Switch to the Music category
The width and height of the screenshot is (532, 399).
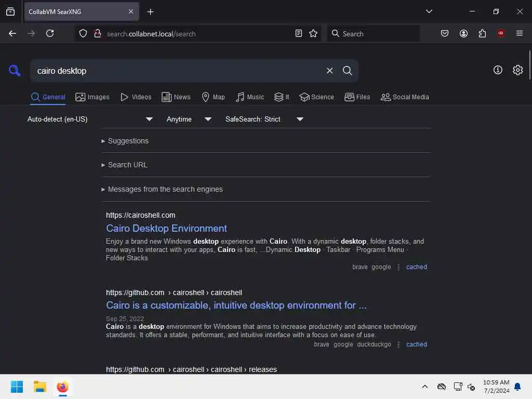pos(250,97)
